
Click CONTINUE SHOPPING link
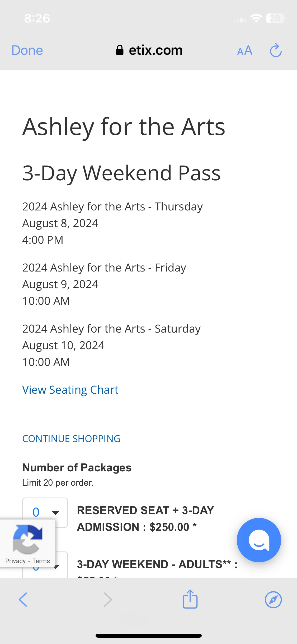[x=71, y=439]
